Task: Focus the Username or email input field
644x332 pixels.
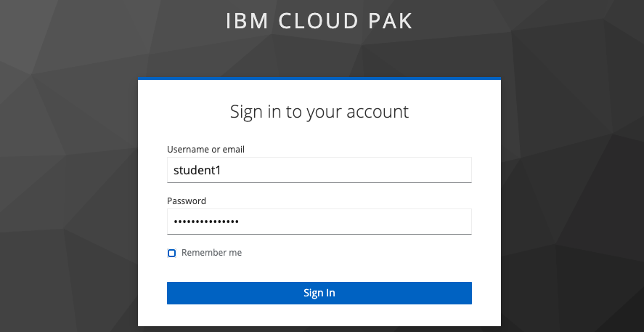Action: click(x=319, y=170)
